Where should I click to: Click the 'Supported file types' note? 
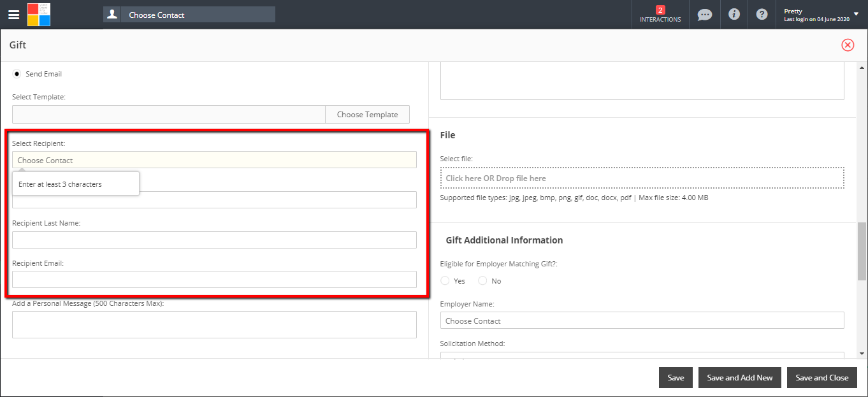[x=574, y=198]
